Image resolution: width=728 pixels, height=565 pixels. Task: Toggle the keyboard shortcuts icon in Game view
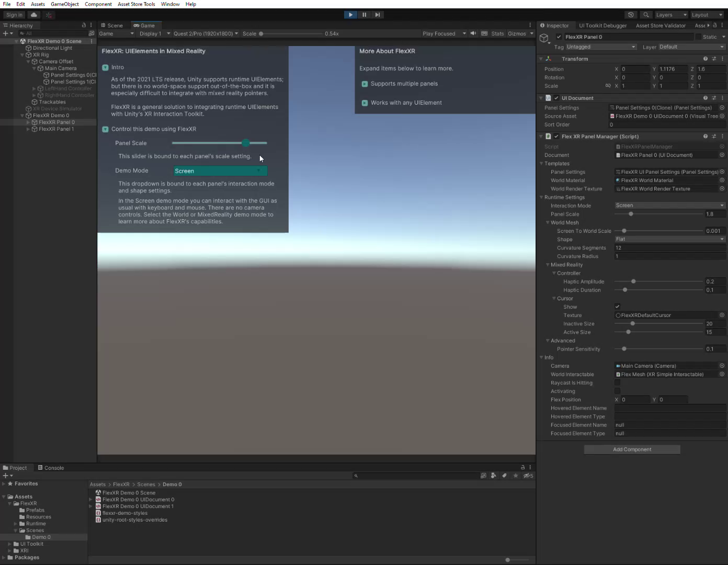tap(484, 33)
